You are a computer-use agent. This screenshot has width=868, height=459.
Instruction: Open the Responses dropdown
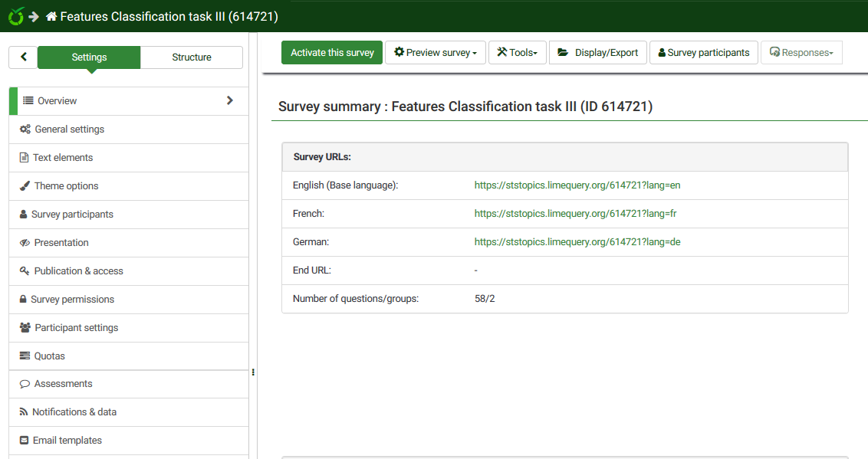tap(801, 53)
